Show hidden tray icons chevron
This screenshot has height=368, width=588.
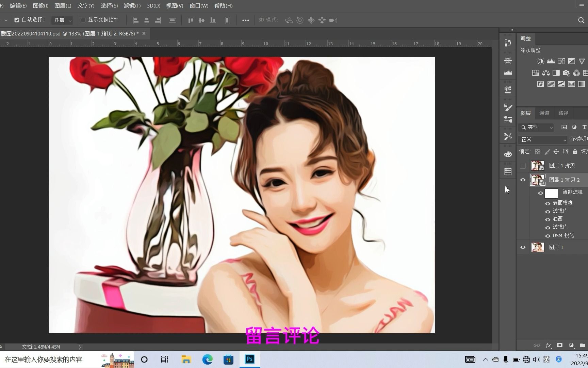pyautogui.click(x=486, y=359)
